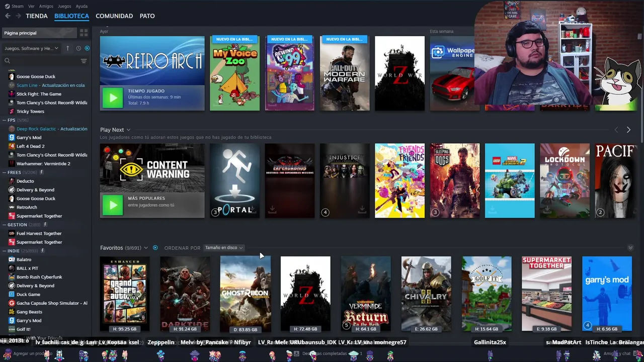Open the Grand Theft Auto V favorite
The image size is (644, 362).
click(125, 294)
